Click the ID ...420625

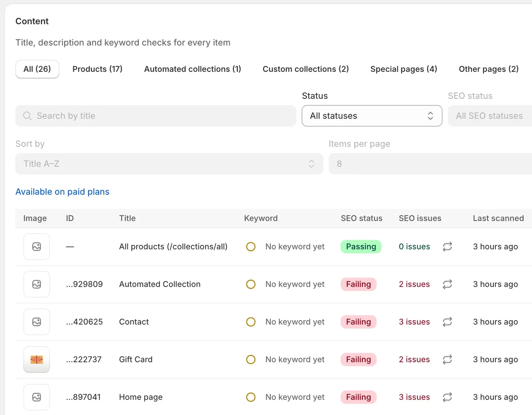(85, 322)
